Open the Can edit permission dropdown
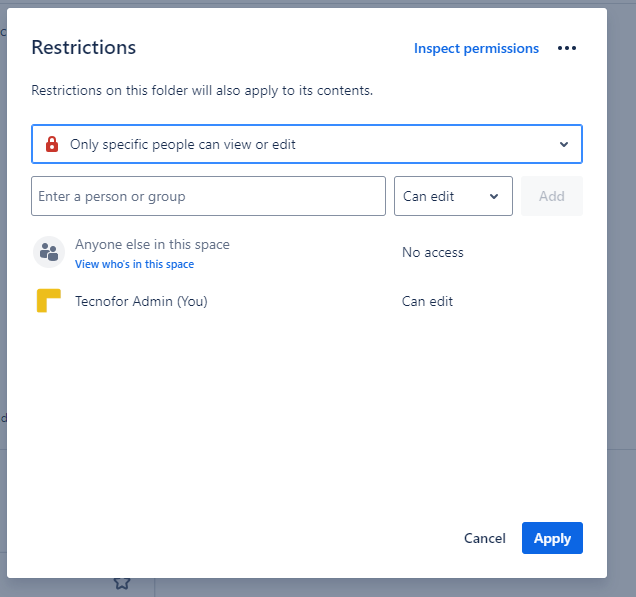This screenshot has height=597, width=636. [x=453, y=197]
